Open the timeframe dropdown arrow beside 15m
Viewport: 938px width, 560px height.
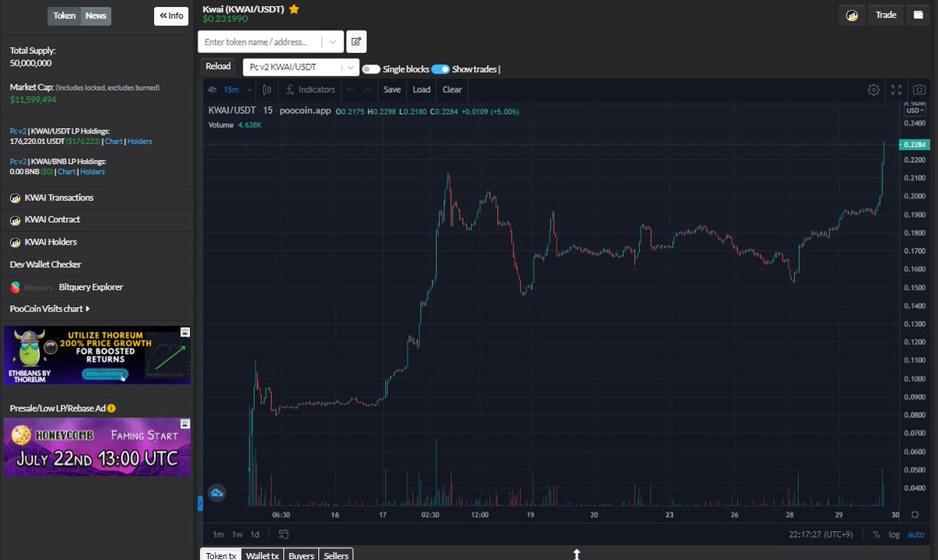(x=249, y=90)
